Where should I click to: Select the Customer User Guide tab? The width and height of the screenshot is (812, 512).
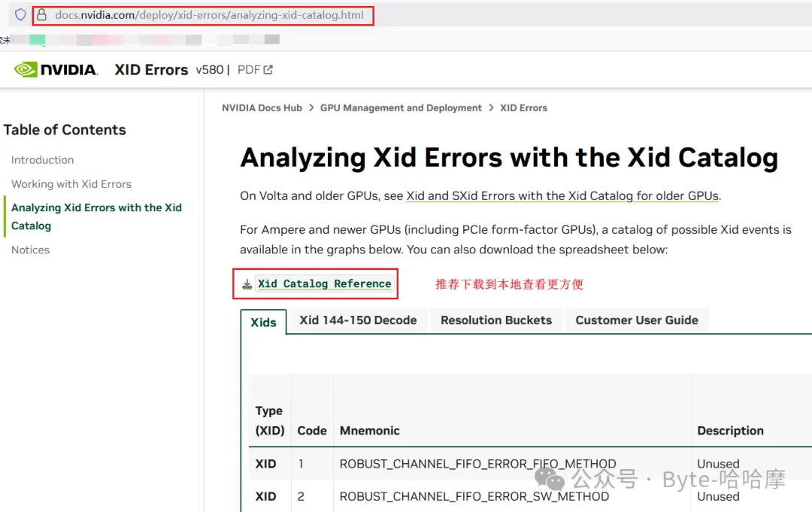[x=636, y=320]
